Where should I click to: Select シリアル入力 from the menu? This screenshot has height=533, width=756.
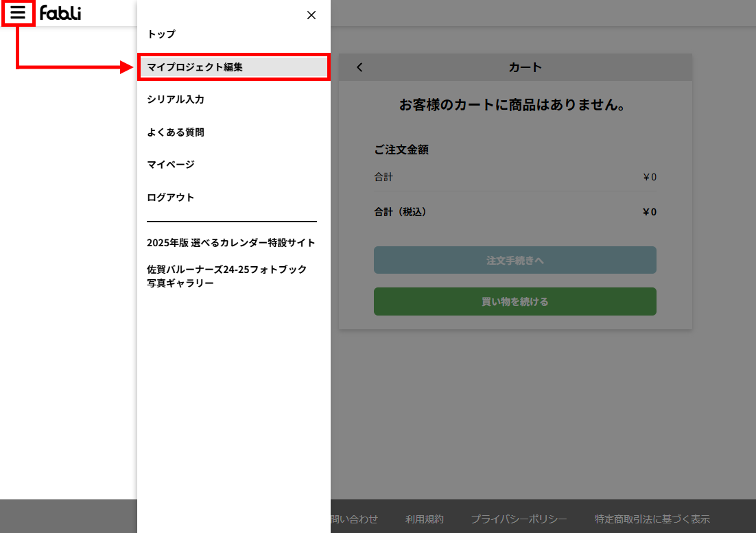point(176,99)
